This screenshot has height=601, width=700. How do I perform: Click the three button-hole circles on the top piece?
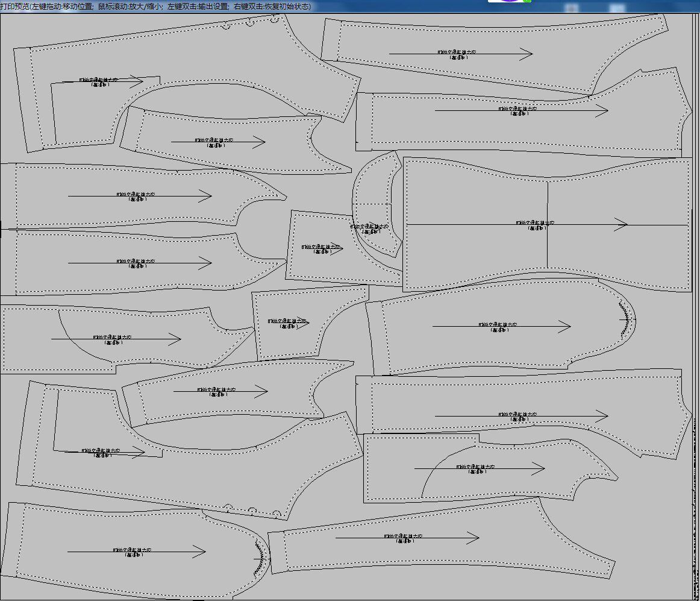click(252, 22)
